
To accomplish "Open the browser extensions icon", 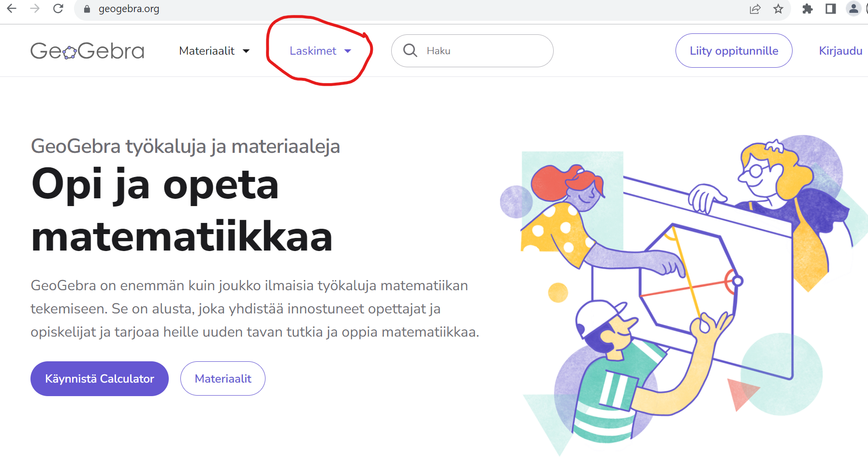I will [807, 9].
